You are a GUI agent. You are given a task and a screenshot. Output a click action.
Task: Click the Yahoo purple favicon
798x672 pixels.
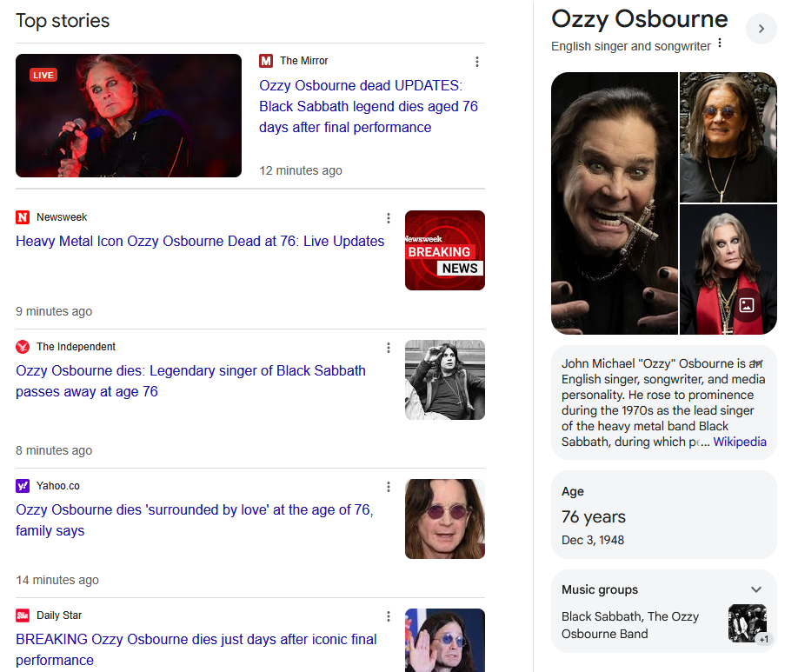(x=23, y=486)
